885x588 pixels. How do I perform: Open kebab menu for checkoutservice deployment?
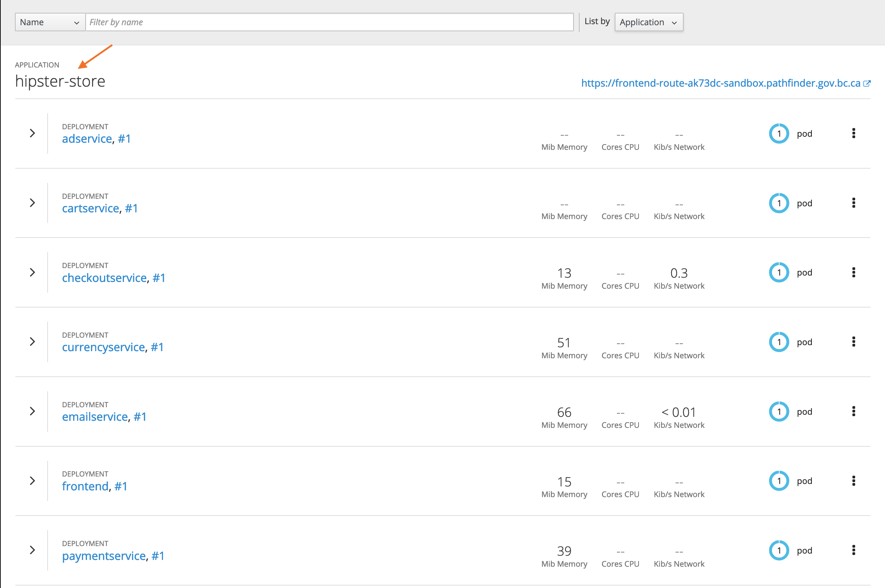coord(853,272)
